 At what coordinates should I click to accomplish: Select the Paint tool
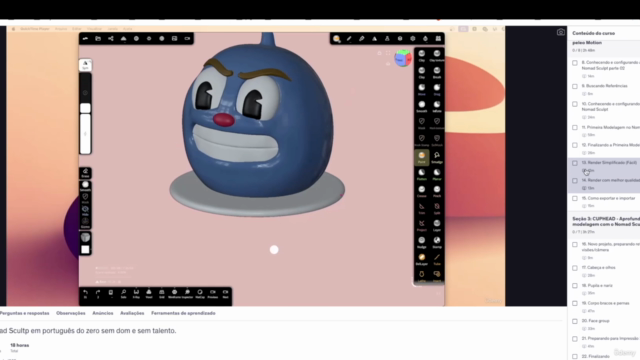click(422, 158)
